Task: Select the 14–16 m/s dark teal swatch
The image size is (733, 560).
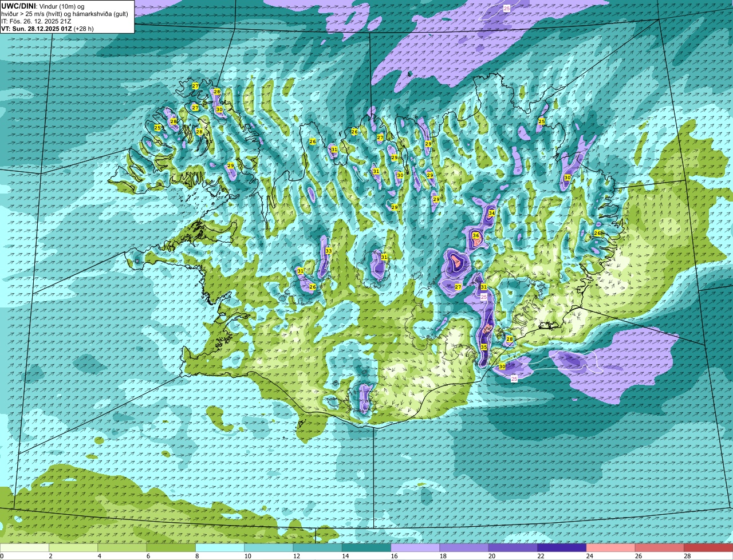Action: [x=366, y=547]
